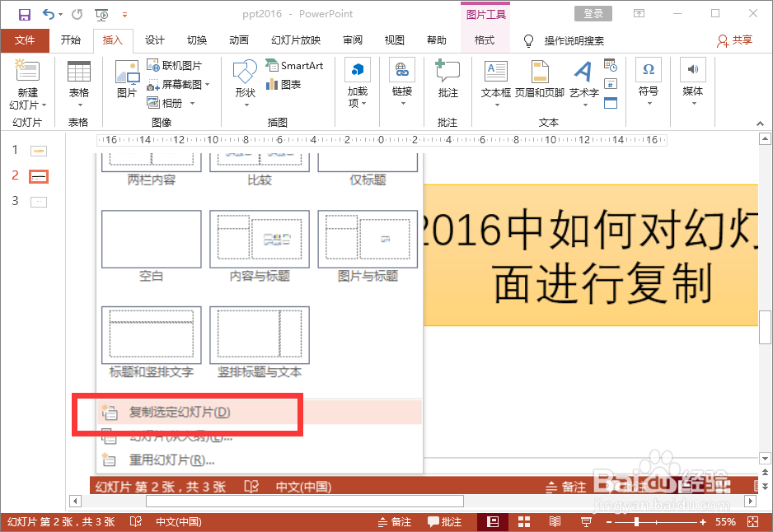The image size is (773, 532).
Task: Switch to the 开始 tab
Action: (x=71, y=40)
